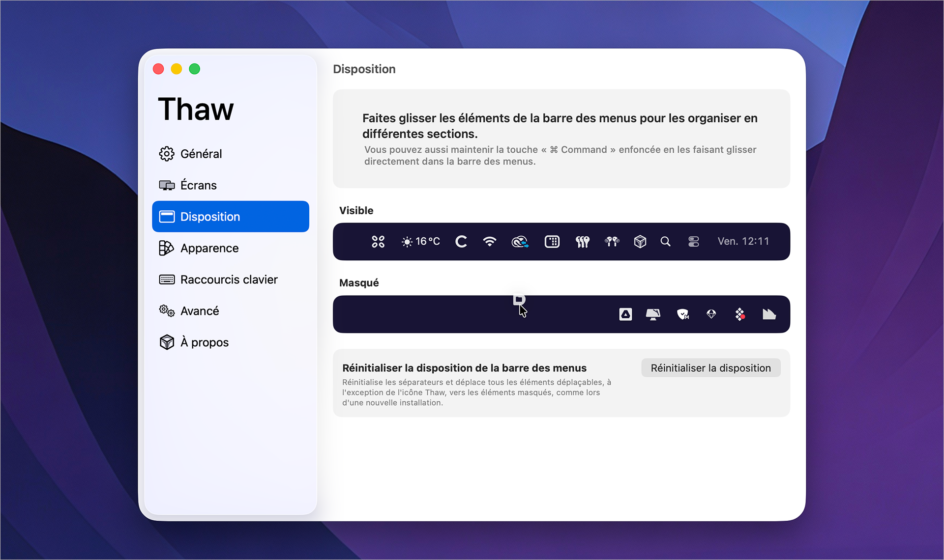944x560 pixels.
Task: Click the Spotlight magnifier icon
Action: click(665, 242)
